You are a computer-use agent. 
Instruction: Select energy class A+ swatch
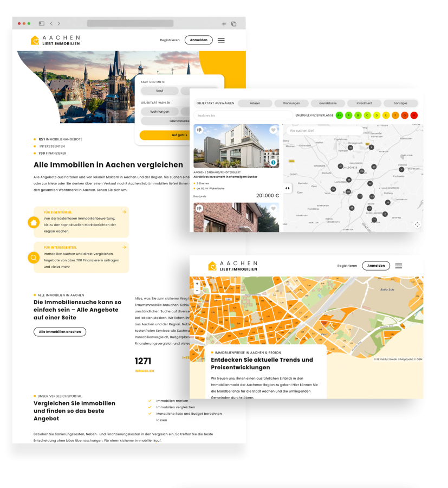pyautogui.click(x=339, y=115)
